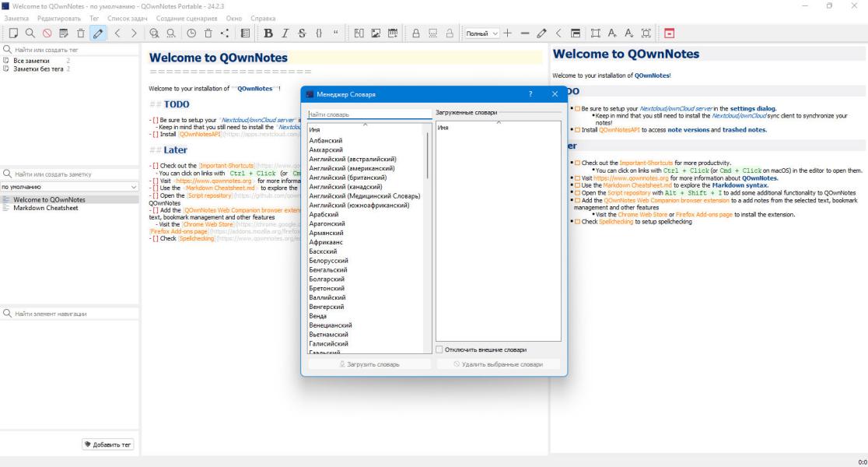Screen dimensions: 868x467
Task: Sort available dictionaries by 'Имя' header
Action: pos(365,130)
